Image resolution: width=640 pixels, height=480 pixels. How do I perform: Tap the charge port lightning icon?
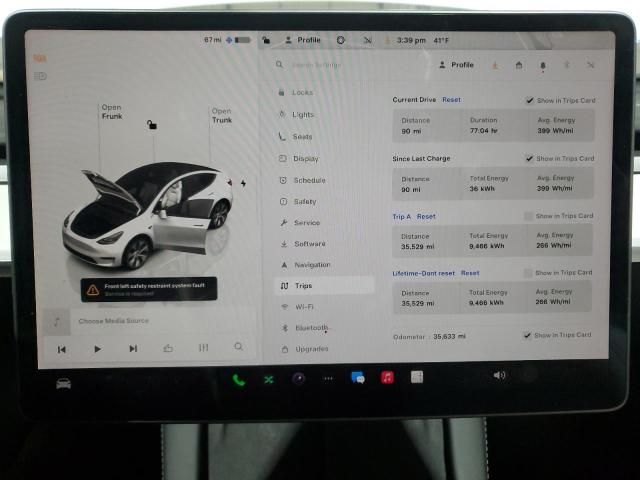point(243,184)
